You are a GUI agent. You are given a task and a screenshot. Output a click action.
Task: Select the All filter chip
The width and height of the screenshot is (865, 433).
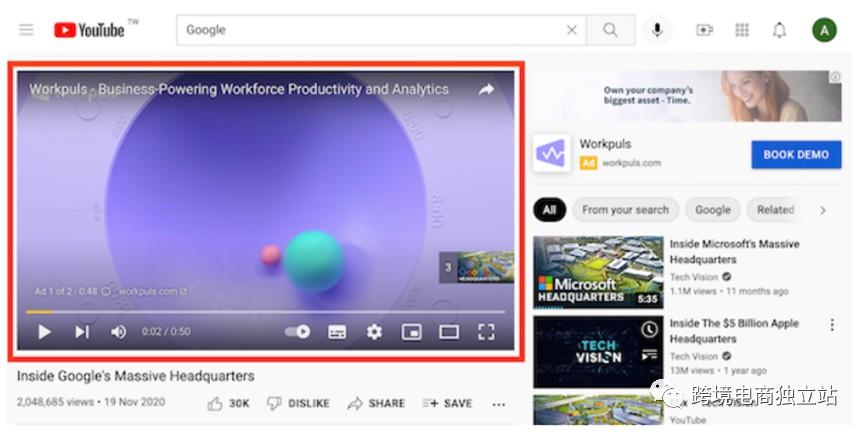point(549,210)
